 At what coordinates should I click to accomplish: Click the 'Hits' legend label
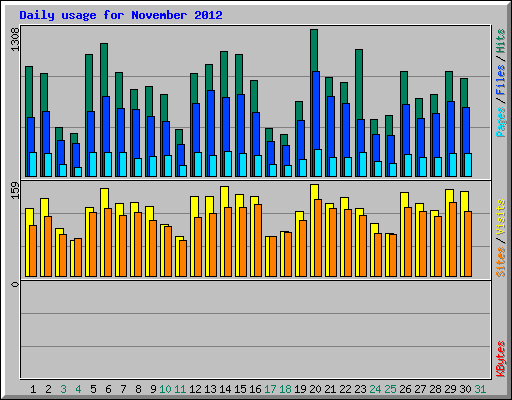(500, 41)
